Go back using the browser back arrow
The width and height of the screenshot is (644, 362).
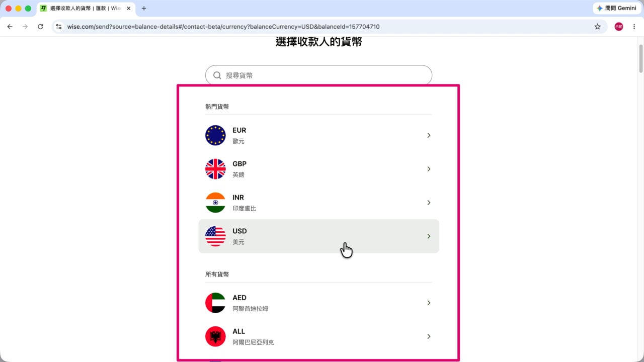[10, 27]
